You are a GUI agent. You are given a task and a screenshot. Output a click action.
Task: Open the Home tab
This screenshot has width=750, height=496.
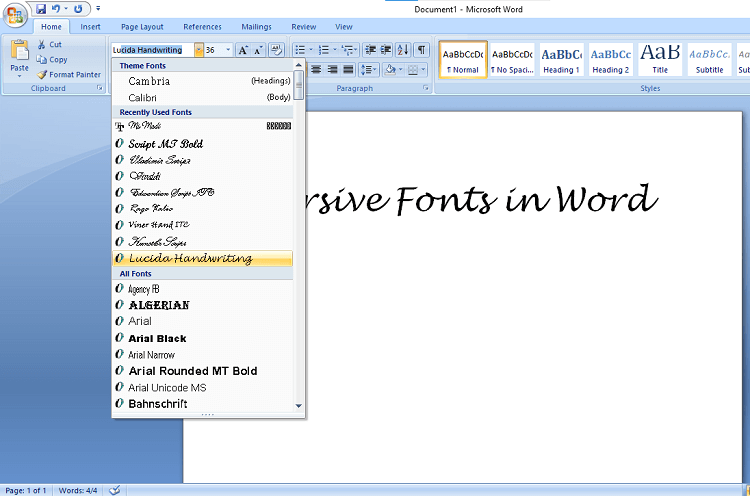pos(51,27)
